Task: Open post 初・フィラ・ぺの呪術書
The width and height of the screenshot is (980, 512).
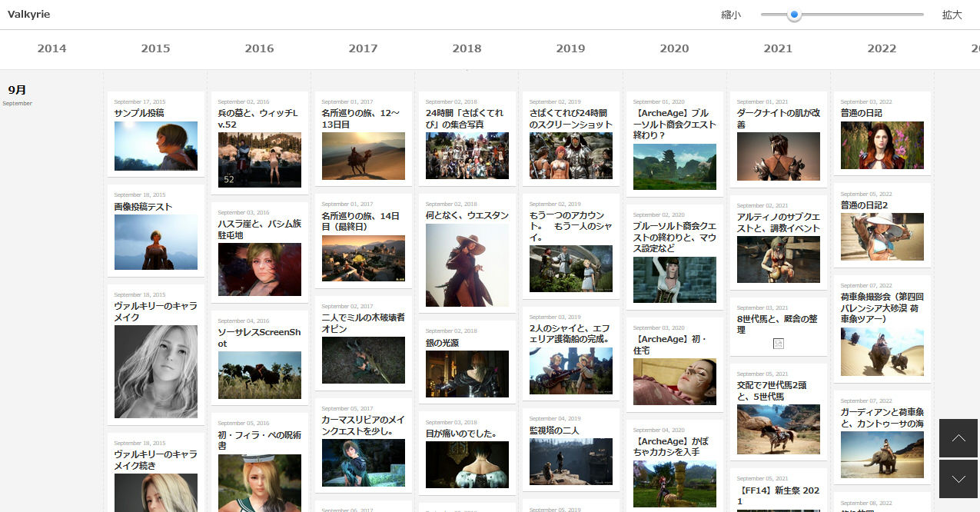Action: tap(260, 441)
